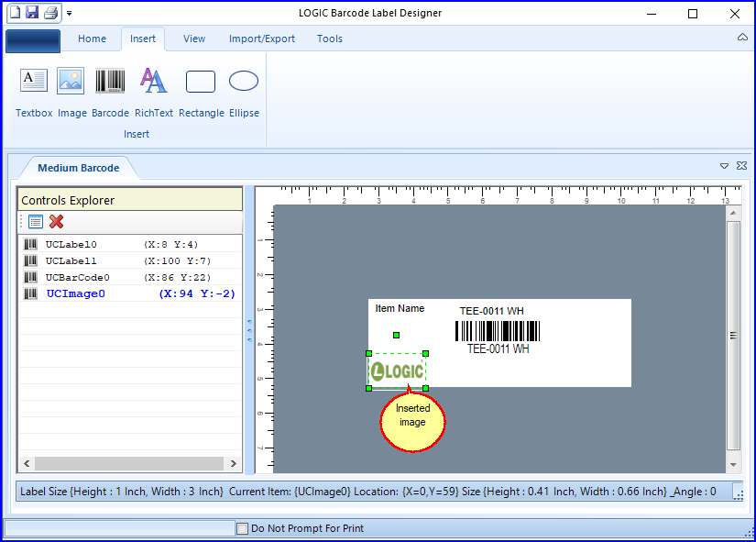Select the Insert ribbon tab
The height and width of the screenshot is (542, 756).
pos(143,39)
